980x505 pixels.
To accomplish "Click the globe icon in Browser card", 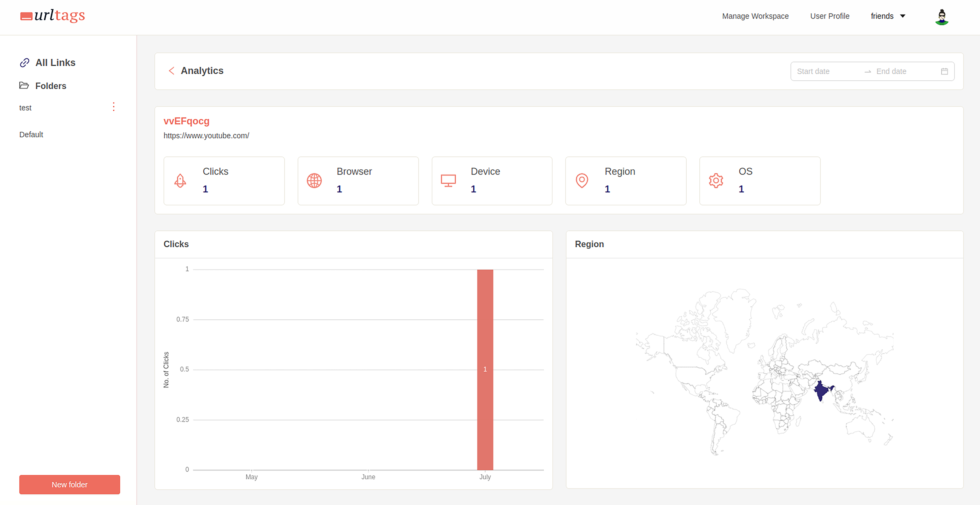I will click(x=314, y=181).
